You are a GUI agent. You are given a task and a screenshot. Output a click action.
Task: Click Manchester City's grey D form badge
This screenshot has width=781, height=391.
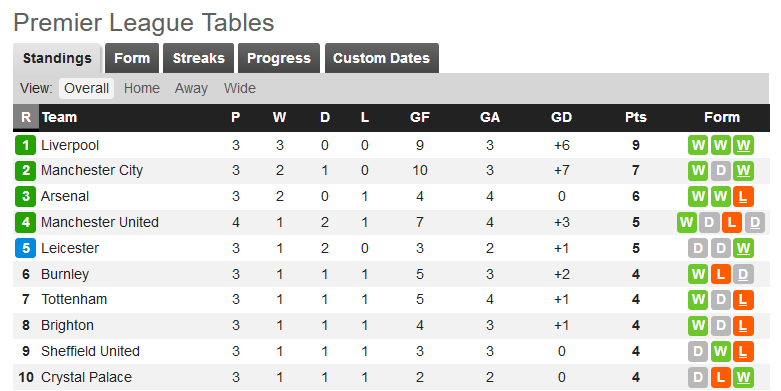pyautogui.click(x=720, y=171)
